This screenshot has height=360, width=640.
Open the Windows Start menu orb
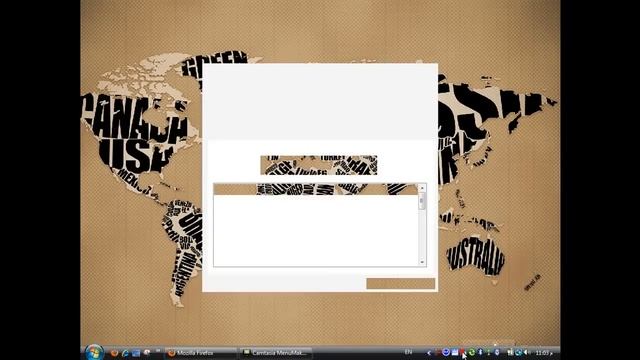(94, 353)
